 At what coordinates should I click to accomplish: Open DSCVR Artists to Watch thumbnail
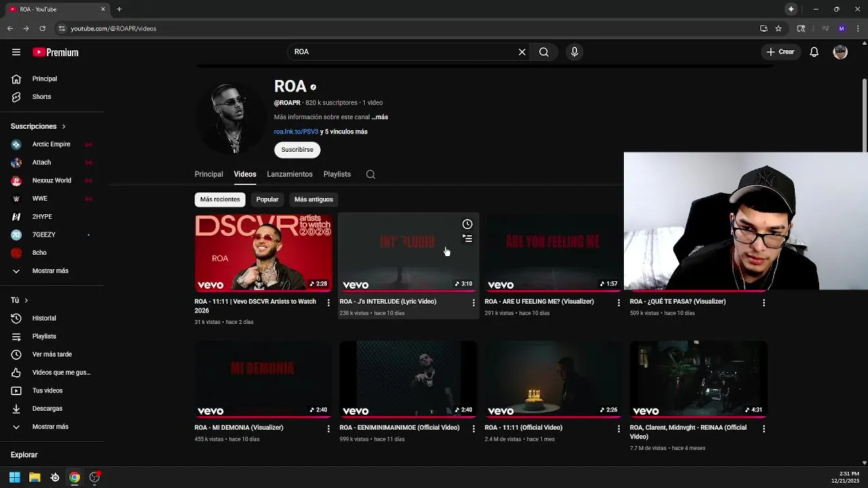pos(263,253)
